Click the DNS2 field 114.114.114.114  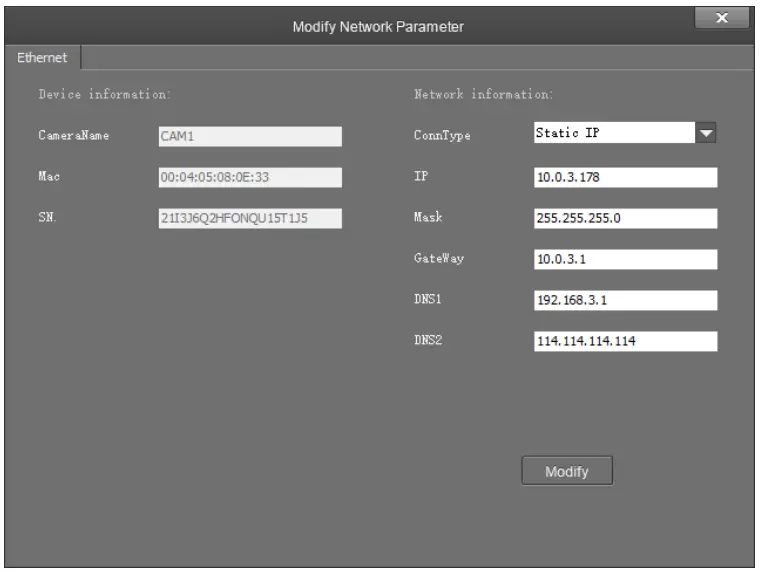[x=625, y=341]
